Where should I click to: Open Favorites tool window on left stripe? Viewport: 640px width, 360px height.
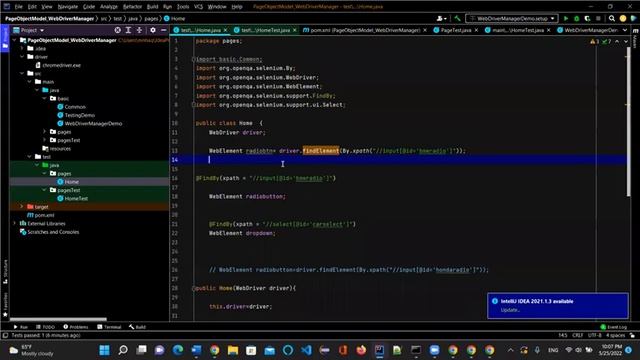5,305
